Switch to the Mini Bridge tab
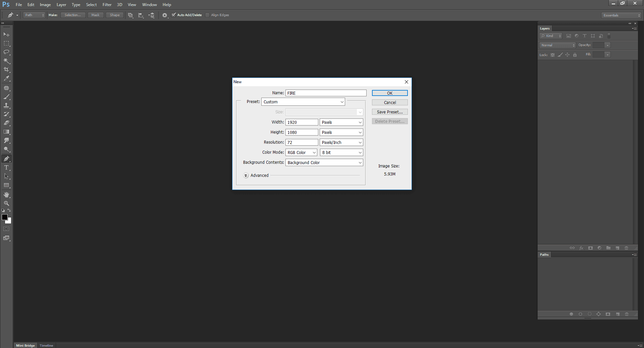Image resolution: width=644 pixels, height=348 pixels. pos(25,345)
